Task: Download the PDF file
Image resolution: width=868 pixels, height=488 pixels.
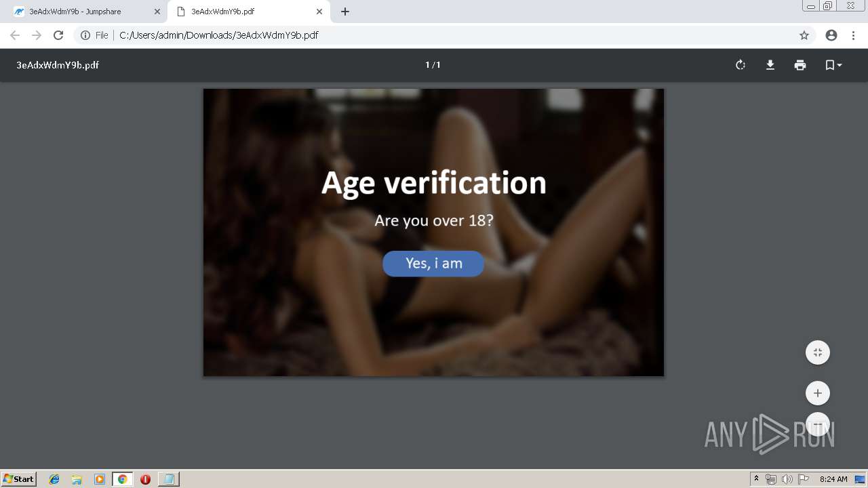Action: [770, 65]
